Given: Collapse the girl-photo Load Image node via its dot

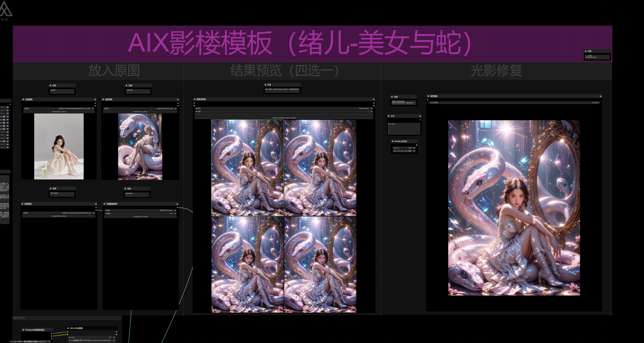Looking at the screenshot, I should pyautogui.click(x=23, y=99).
